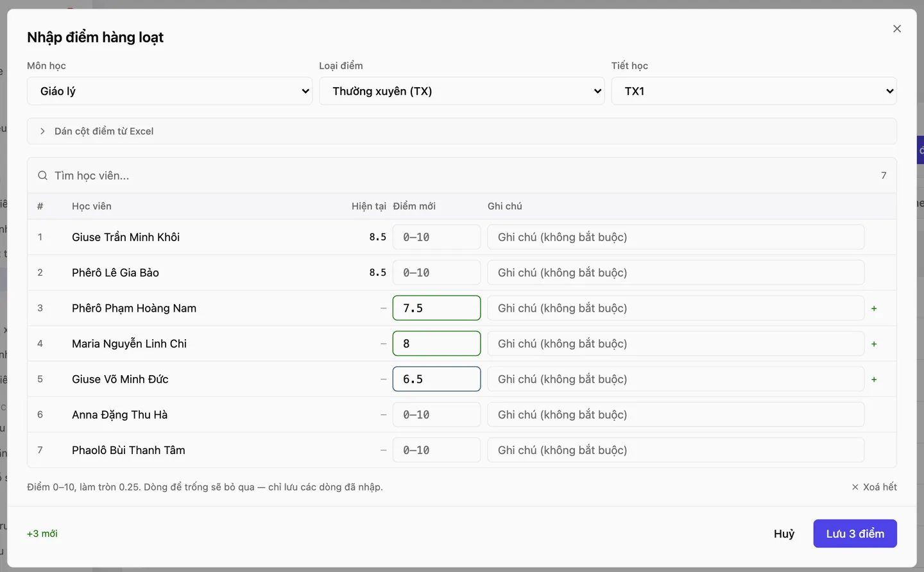Focus new score field for Phaolô Bùi Thanh Tâm
Image resolution: width=924 pixels, height=572 pixels.
[x=436, y=450]
